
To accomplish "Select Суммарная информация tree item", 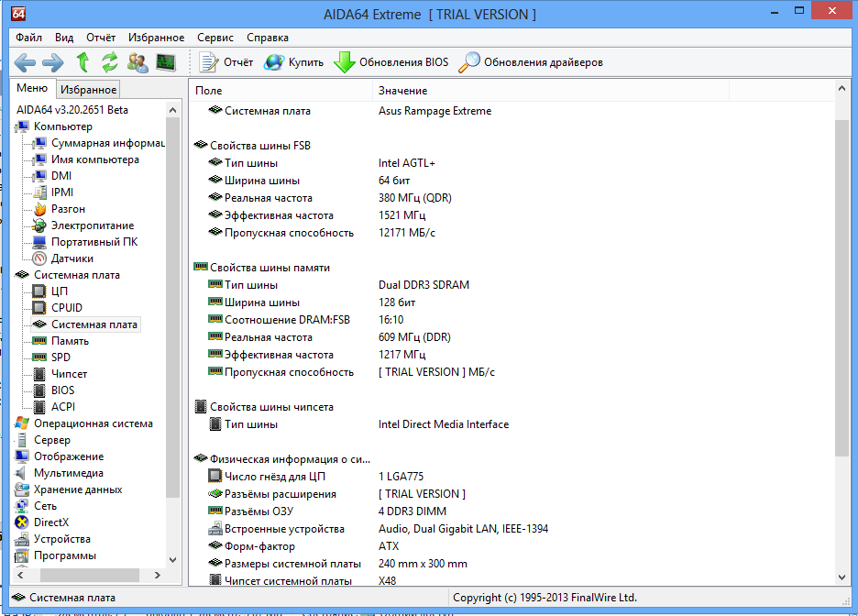I will tap(108, 143).
